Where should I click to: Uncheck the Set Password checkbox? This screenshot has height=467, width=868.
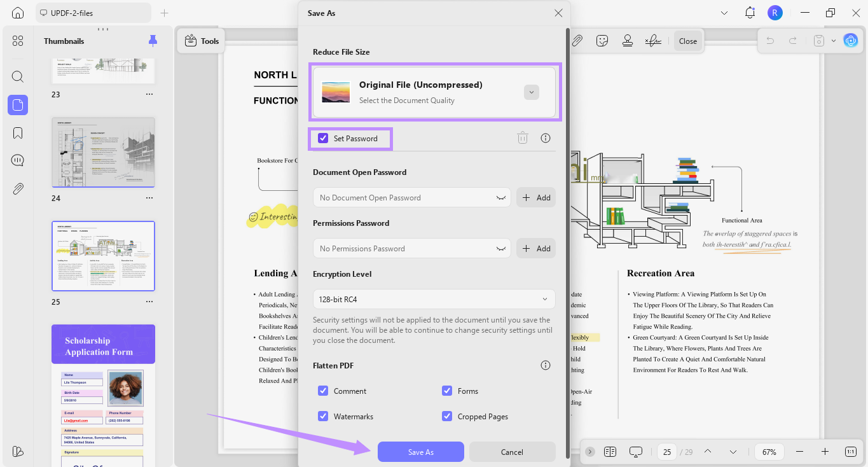pos(323,138)
